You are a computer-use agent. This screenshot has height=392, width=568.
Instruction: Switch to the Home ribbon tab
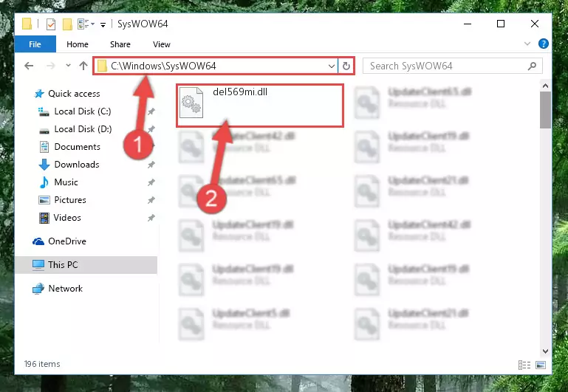[x=77, y=44]
